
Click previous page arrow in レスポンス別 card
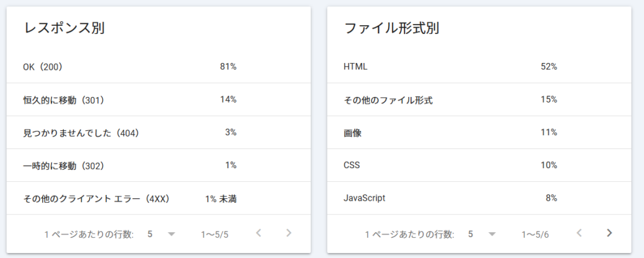point(258,233)
